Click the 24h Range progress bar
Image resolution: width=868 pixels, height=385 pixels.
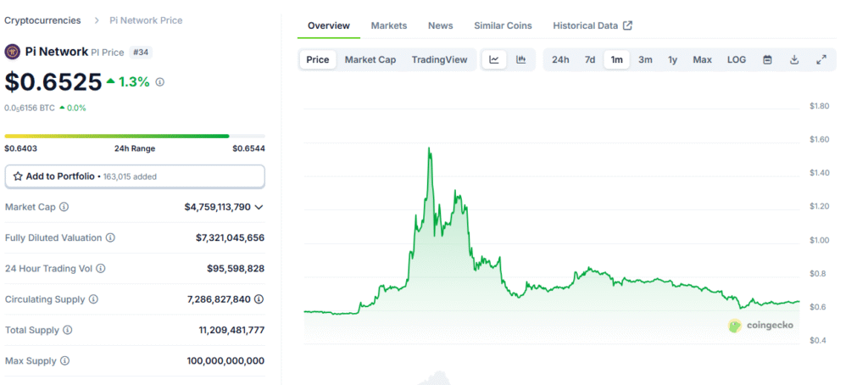[x=135, y=136]
